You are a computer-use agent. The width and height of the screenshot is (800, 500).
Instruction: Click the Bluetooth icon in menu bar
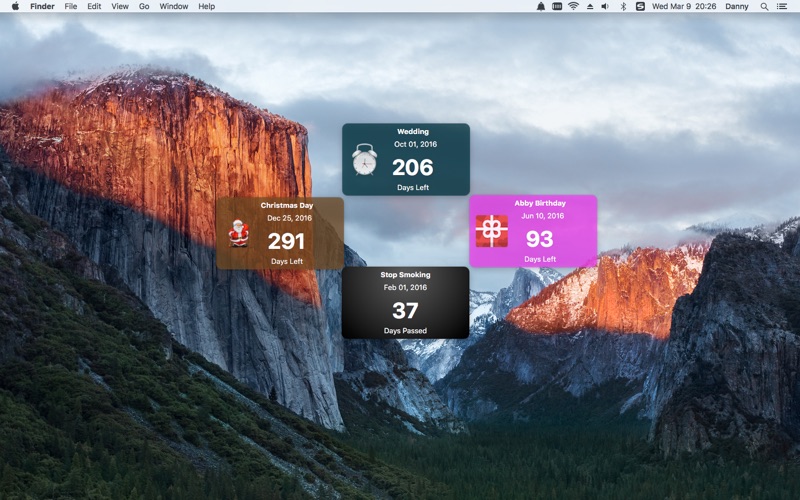(x=623, y=6)
